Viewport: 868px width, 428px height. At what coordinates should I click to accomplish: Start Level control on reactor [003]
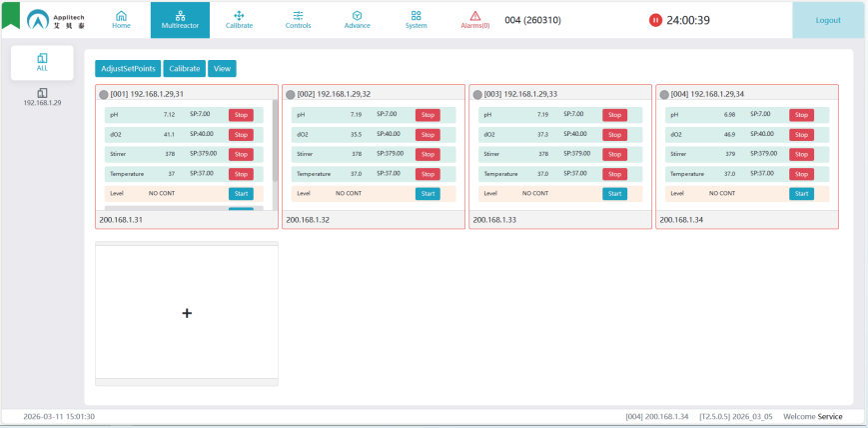click(614, 194)
